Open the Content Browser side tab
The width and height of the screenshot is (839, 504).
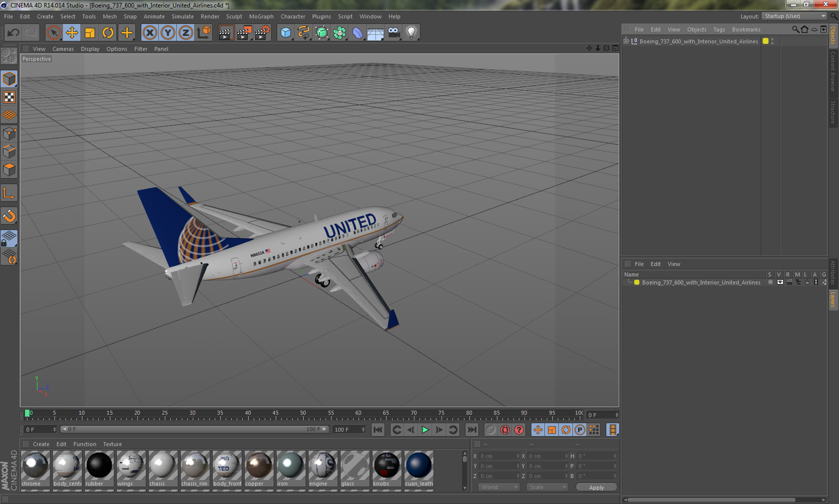pyautogui.click(x=833, y=71)
